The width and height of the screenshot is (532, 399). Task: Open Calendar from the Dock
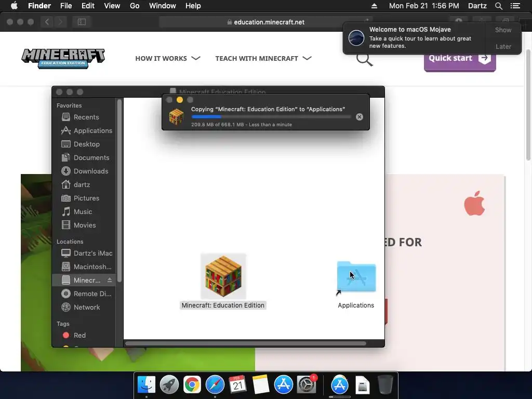(237, 385)
